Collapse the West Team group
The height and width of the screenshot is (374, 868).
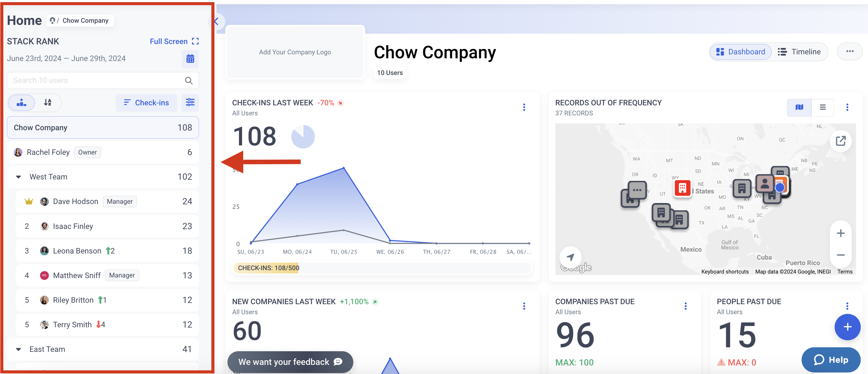tap(19, 177)
